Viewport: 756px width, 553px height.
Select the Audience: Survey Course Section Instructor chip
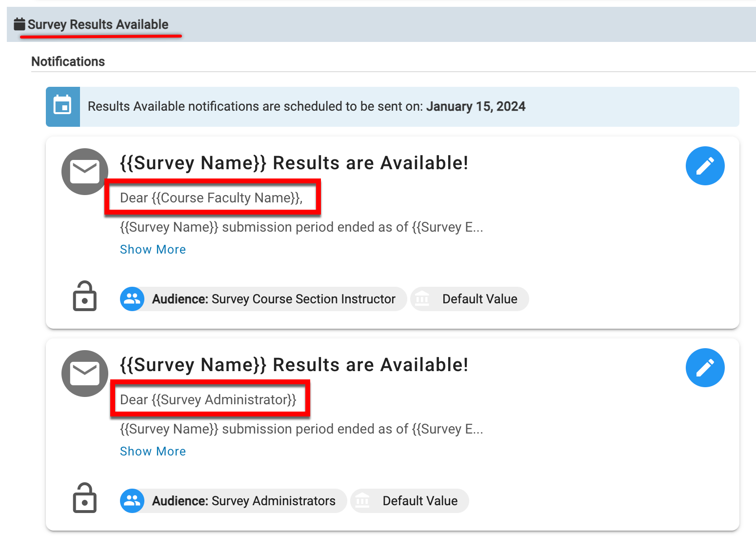click(273, 299)
